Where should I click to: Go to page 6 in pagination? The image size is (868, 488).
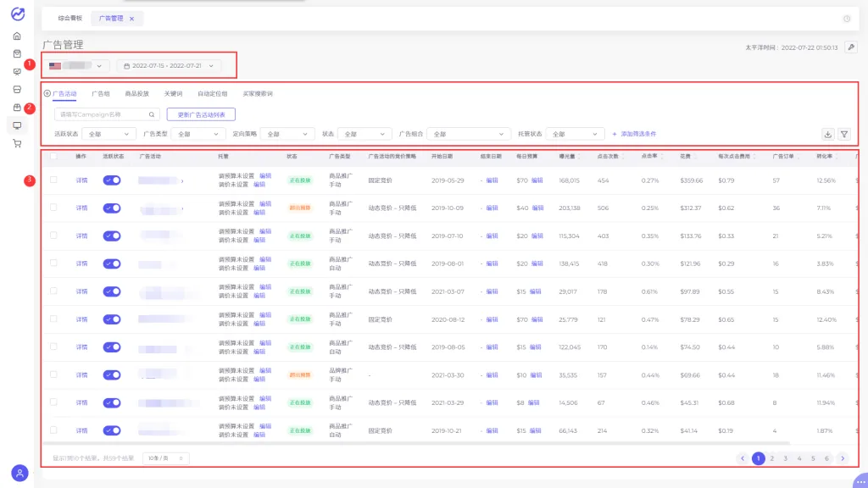coord(826,458)
